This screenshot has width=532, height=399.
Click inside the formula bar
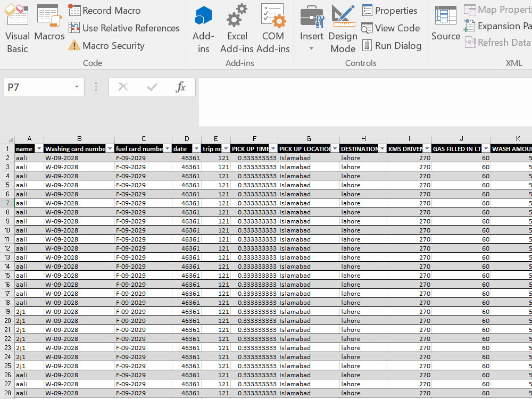click(365, 103)
